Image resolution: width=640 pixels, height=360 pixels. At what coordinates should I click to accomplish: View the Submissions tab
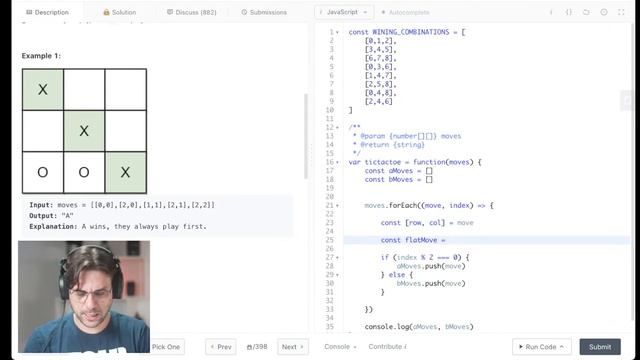click(x=264, y=12)
